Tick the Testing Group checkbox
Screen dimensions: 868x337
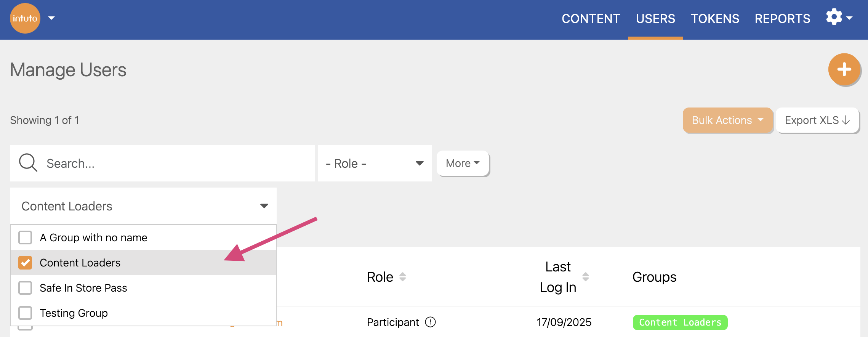[25, 313]
